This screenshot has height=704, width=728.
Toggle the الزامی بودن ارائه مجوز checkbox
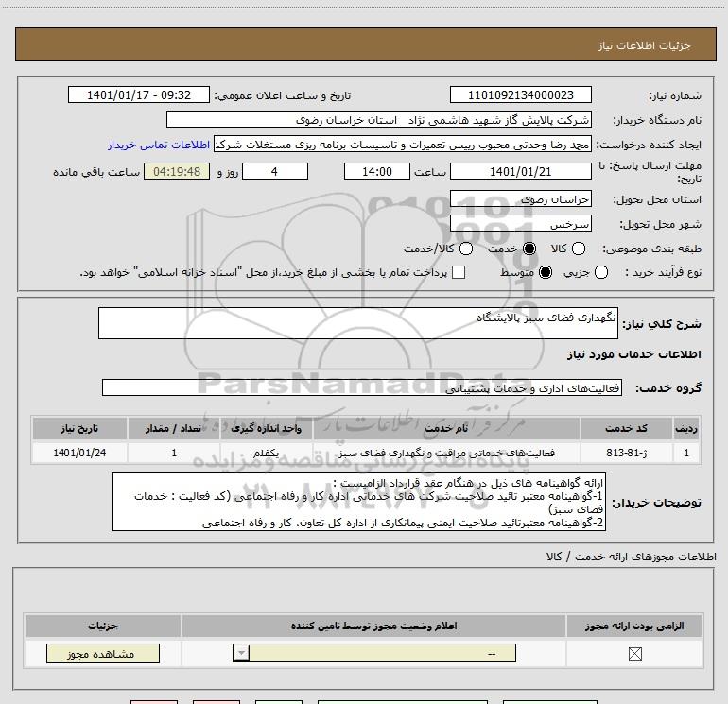(634, 654)
